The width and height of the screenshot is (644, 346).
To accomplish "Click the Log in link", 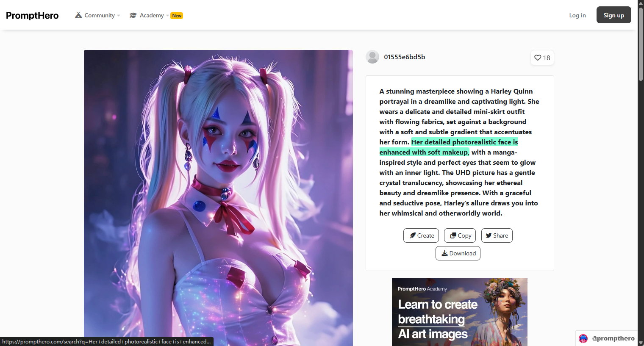I will [x=577, y=15].
